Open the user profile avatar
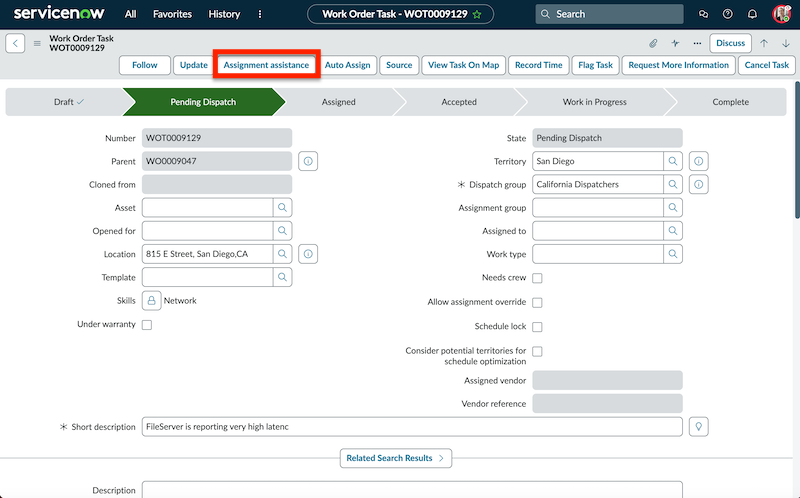 click(x=782, y=14)
